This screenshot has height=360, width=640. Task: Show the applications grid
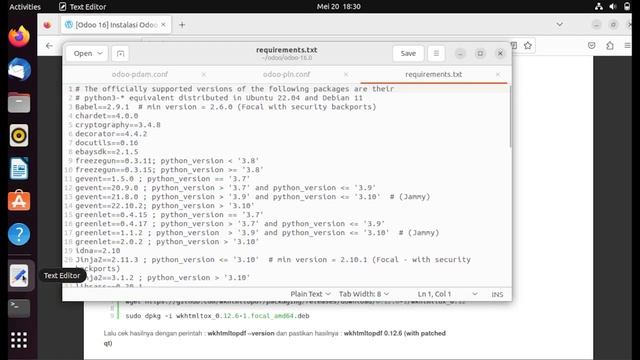point(19,340)
